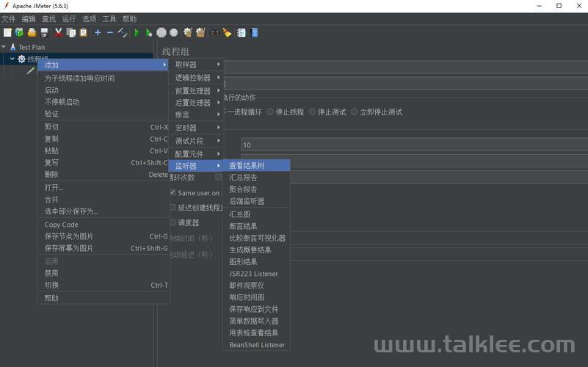Click 为子线程添加响应时间 context menu item
588x367 pixels.
[x=104, y=78]
